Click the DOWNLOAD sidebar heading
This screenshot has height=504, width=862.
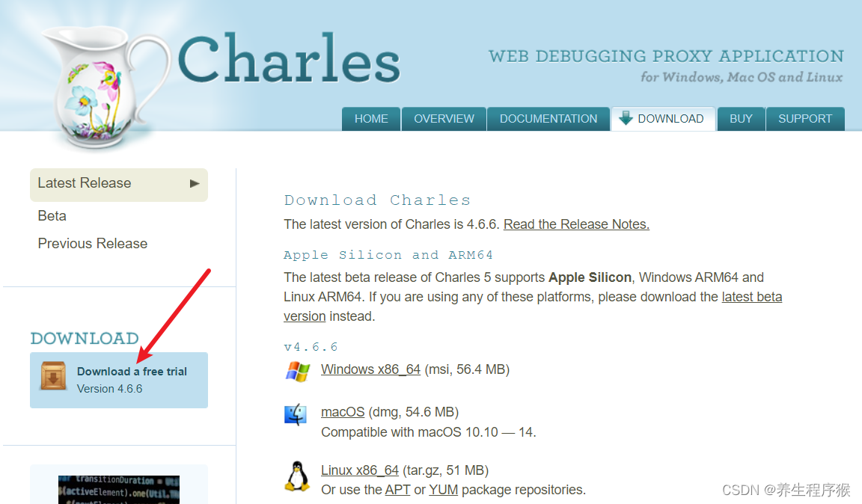84,339
